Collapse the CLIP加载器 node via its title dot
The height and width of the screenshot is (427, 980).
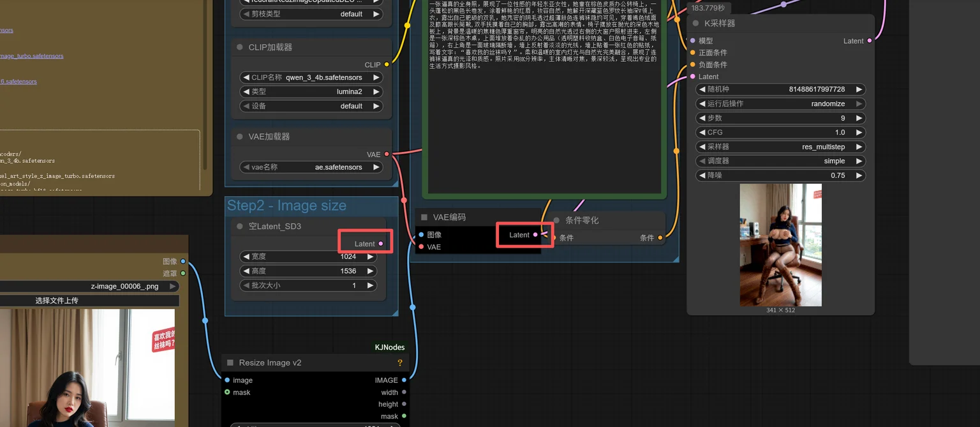240,47
